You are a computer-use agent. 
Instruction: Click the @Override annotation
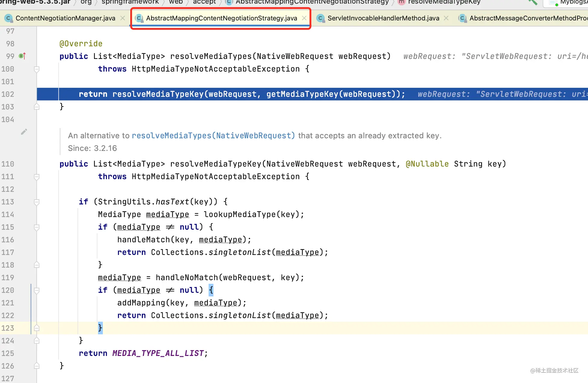point(81,44)
